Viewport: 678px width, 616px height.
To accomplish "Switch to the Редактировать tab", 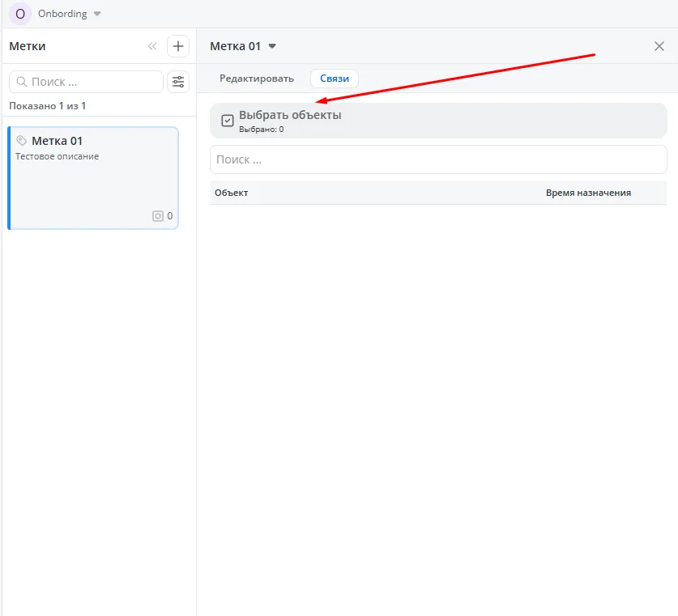I will (x=257, y=79).
